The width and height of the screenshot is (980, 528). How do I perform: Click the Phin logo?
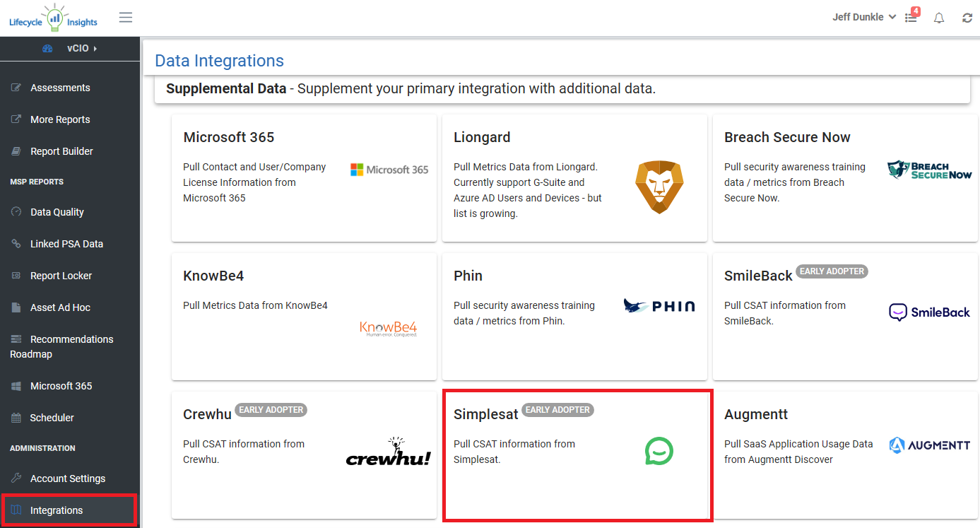(659, 306)
